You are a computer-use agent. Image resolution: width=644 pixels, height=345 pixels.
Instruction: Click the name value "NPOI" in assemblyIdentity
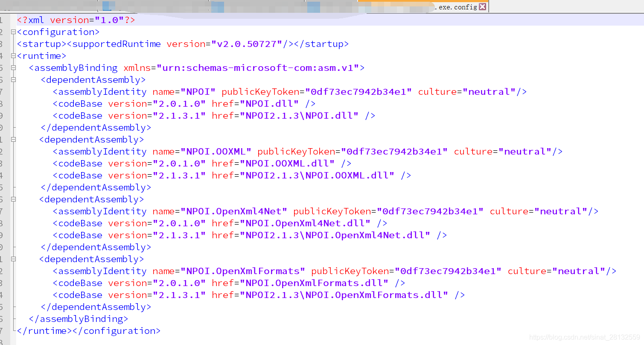[x=198, y=92]
